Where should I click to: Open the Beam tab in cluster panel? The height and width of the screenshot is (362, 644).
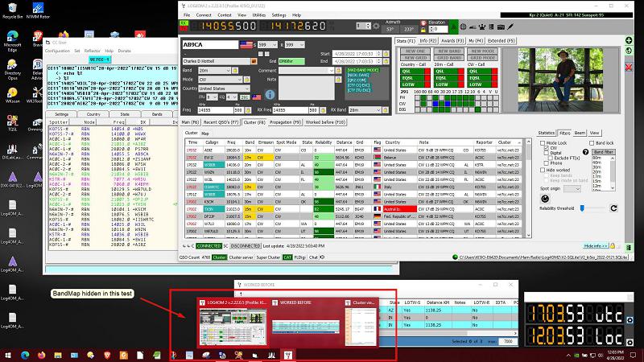coord(580,133)
